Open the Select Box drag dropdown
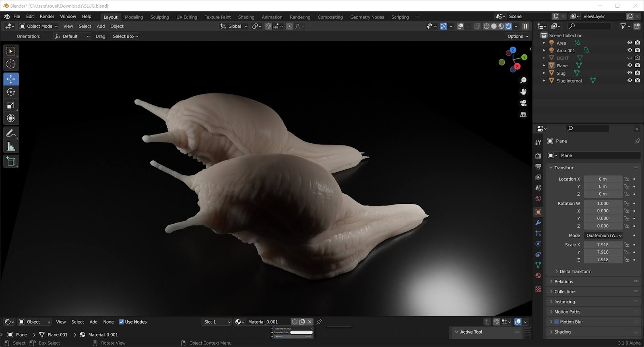 pos(125,36)
